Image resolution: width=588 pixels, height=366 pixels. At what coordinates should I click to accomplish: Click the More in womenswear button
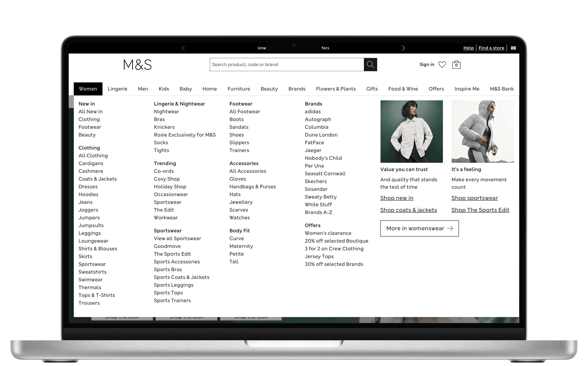[419, 228]
